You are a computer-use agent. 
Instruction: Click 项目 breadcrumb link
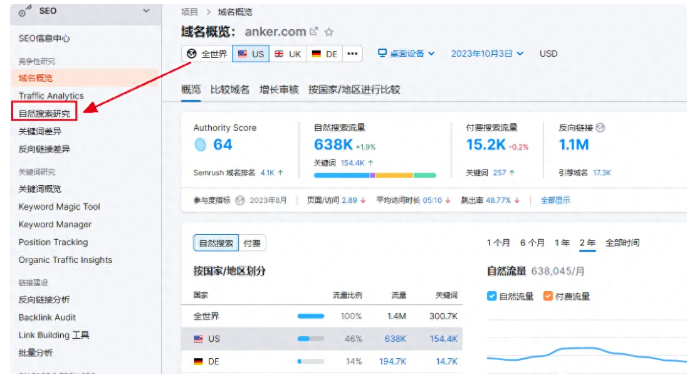[x=189, y=12]
